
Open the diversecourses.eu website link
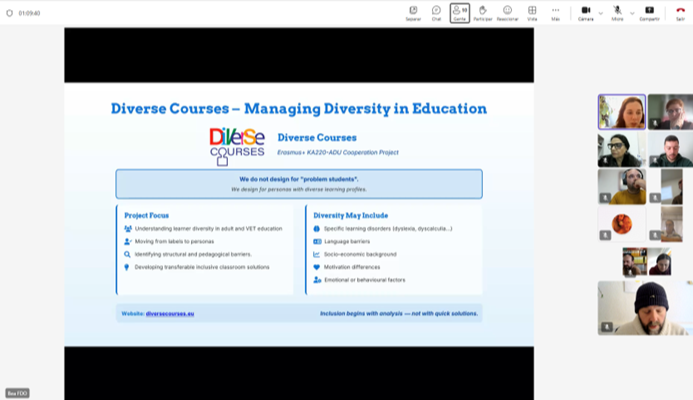pos(170,314)
